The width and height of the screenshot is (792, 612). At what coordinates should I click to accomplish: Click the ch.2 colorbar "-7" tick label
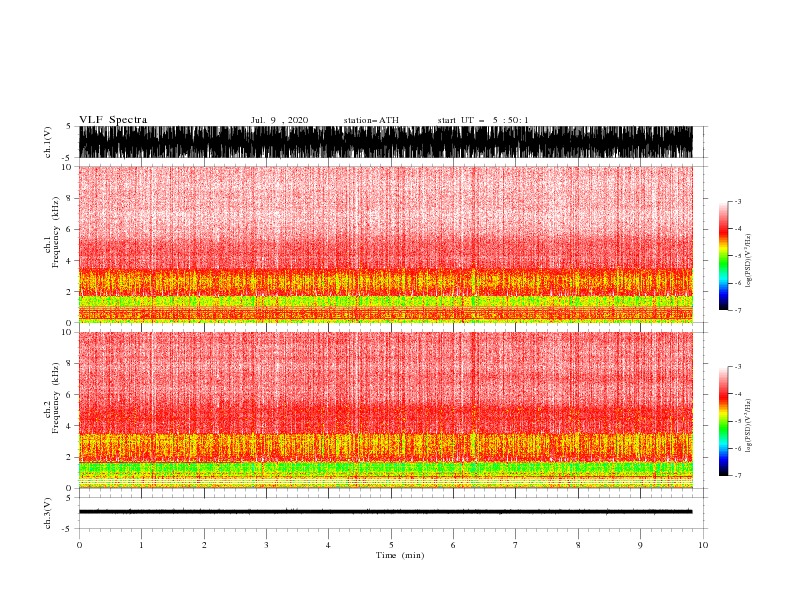(x=738, y=476)
